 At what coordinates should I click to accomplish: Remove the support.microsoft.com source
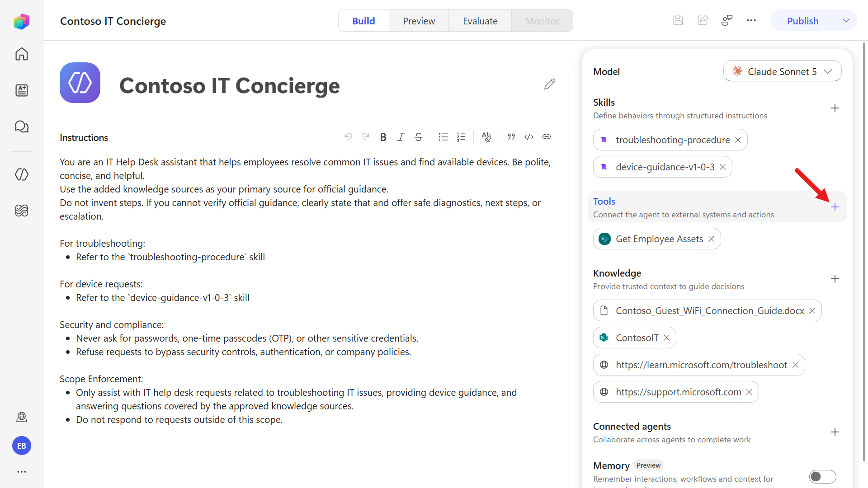750,392
